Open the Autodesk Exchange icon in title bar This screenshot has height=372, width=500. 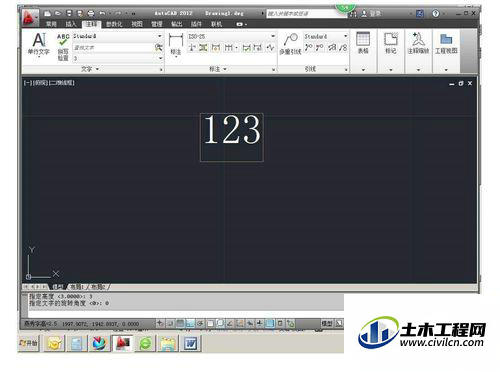coord(420,13)
